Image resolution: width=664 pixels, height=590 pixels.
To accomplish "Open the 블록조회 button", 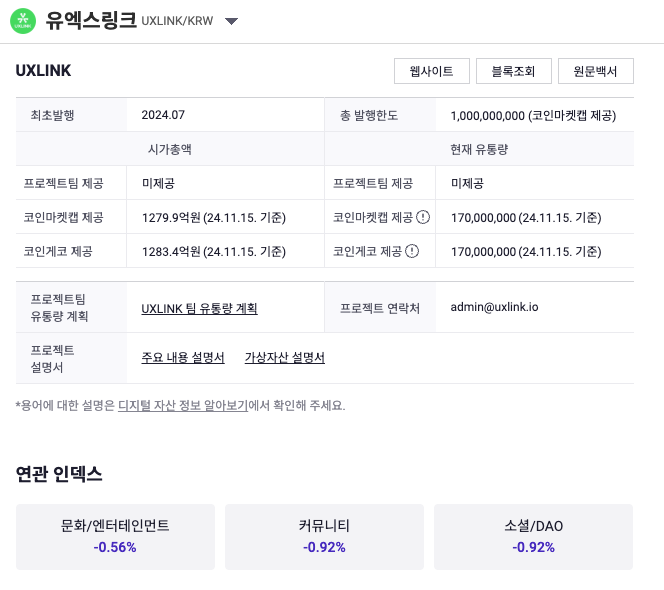I will coord(514,71).
